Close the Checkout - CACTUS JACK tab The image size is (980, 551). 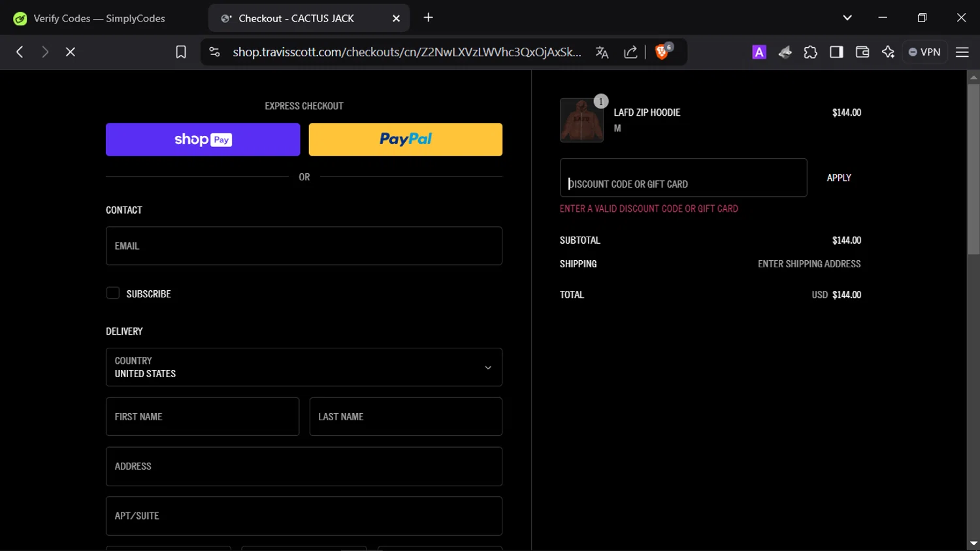396,18
